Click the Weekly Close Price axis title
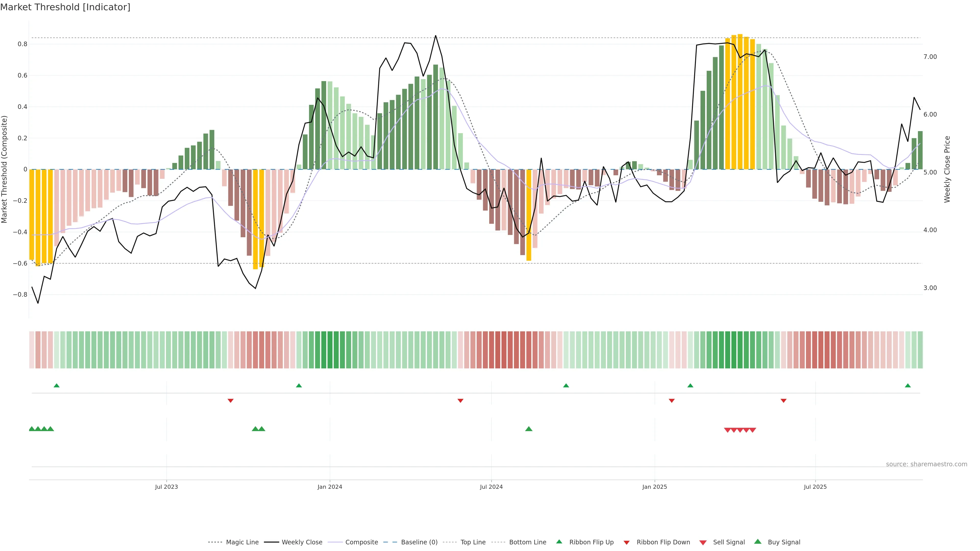Screen dimensions: 980x551 [947, 169]
